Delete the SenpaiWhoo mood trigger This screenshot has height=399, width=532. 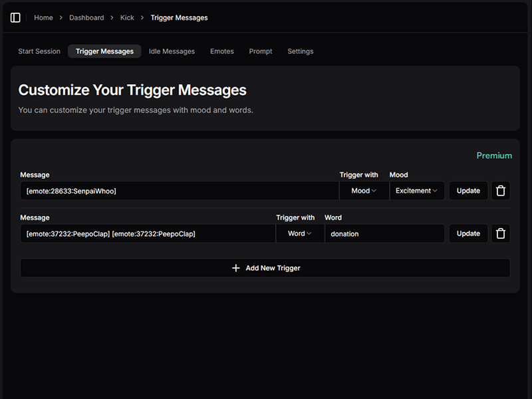pos(501,191)
